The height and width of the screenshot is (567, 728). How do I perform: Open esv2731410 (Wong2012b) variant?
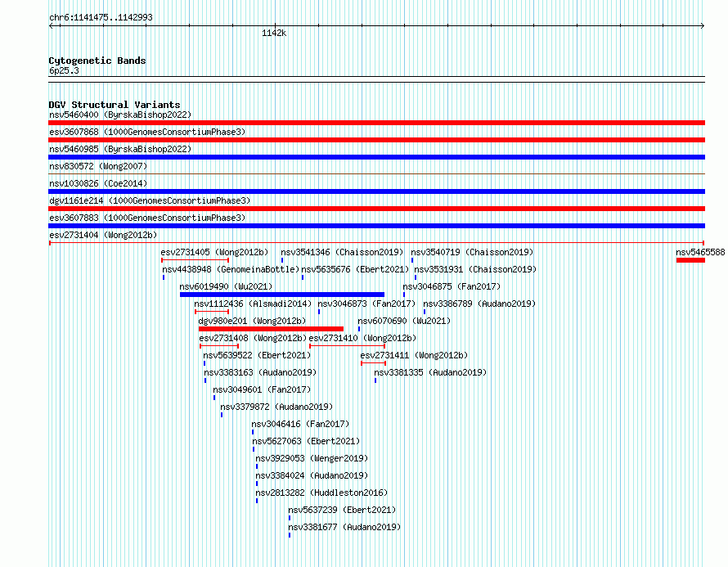click(362, 338)
